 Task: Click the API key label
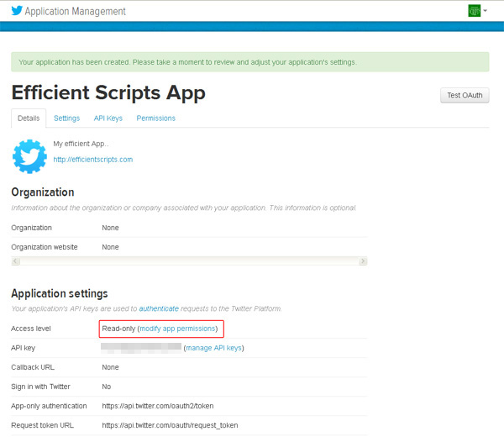[x=24, y=348]
